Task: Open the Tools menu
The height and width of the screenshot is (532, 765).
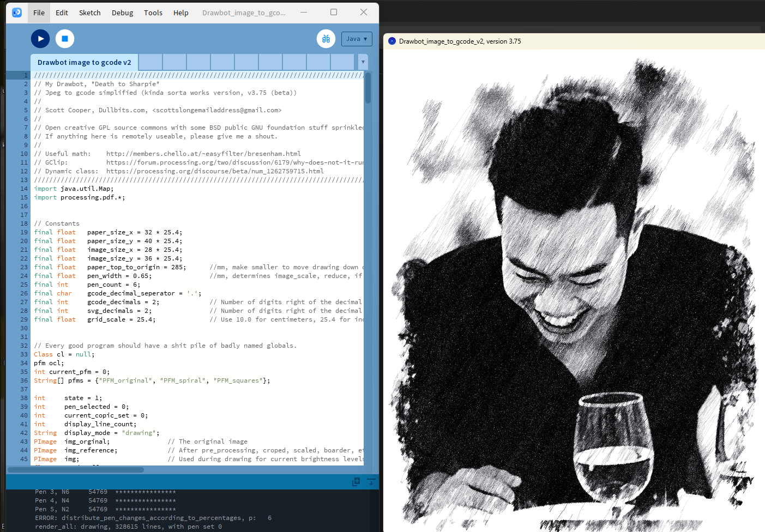Action: coord(153,13)
